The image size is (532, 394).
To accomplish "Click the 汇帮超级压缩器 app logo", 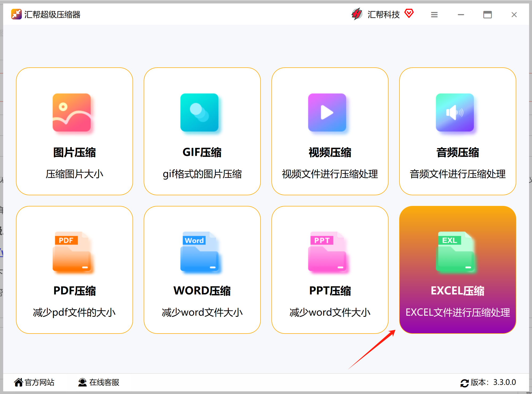I will point(17,14).
